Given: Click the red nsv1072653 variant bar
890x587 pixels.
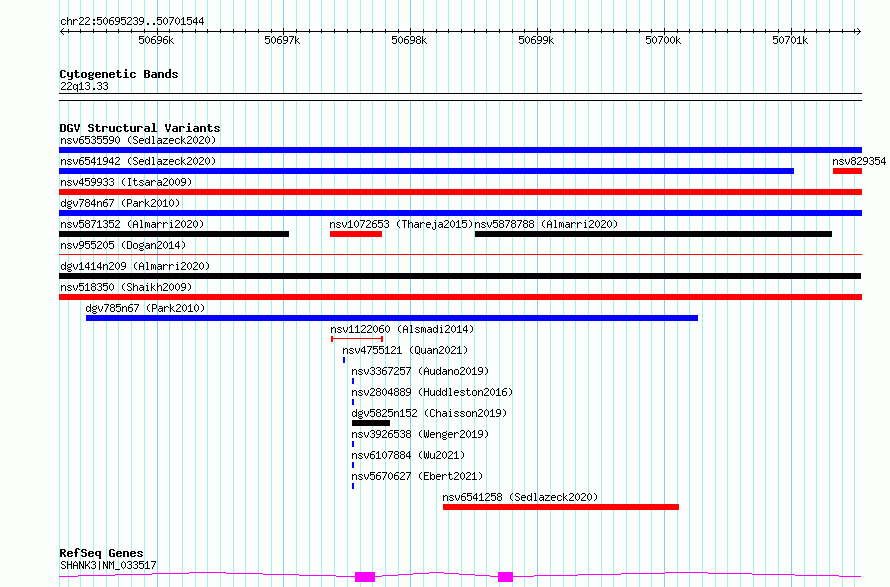Looking at the screenshot, I should (356, 234).
